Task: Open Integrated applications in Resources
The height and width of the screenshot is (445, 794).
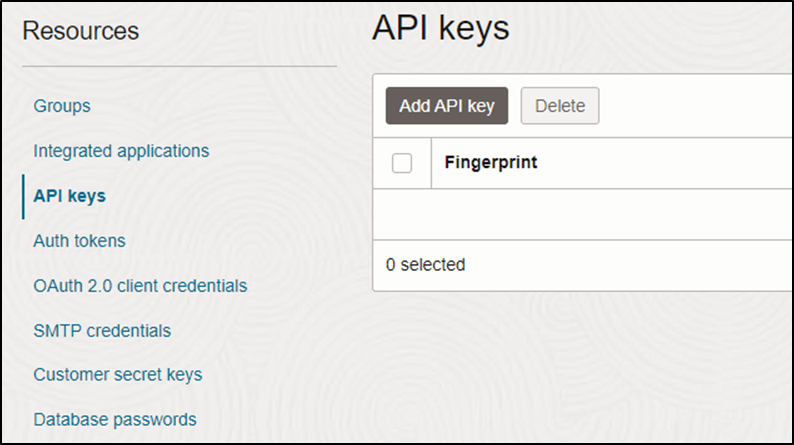Action: point(121,151)
